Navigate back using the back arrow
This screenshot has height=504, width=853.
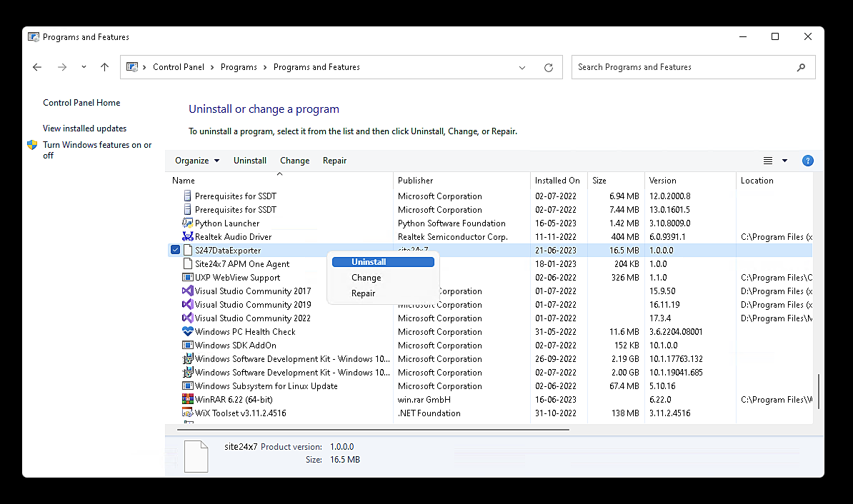[x=37, y=66]
